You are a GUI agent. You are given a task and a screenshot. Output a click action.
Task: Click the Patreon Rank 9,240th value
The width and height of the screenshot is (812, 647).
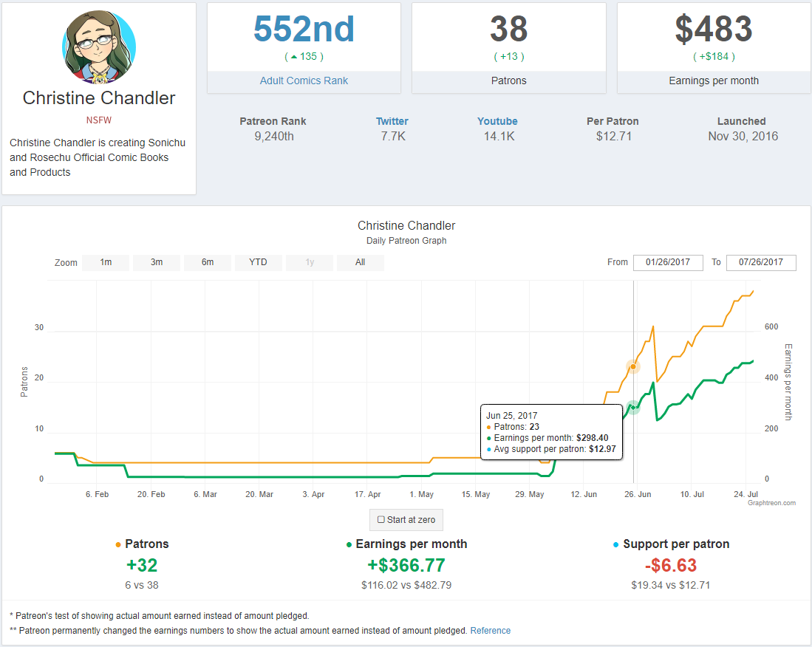(274, 136)
